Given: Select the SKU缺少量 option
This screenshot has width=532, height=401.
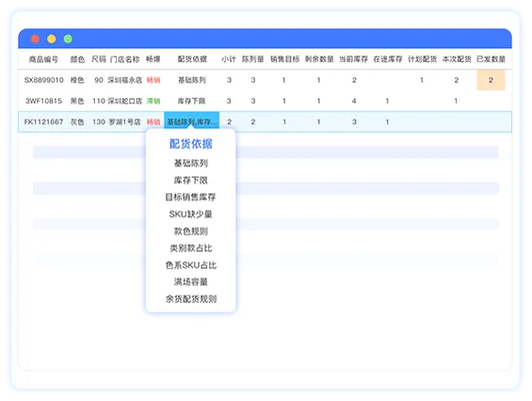Looking at the screenshot, I should 191,214.
